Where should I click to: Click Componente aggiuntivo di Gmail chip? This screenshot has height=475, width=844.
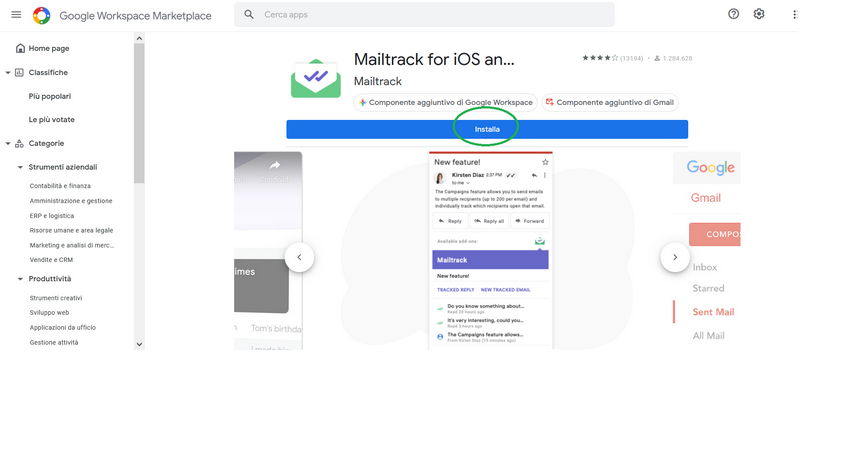click(610, 102)
